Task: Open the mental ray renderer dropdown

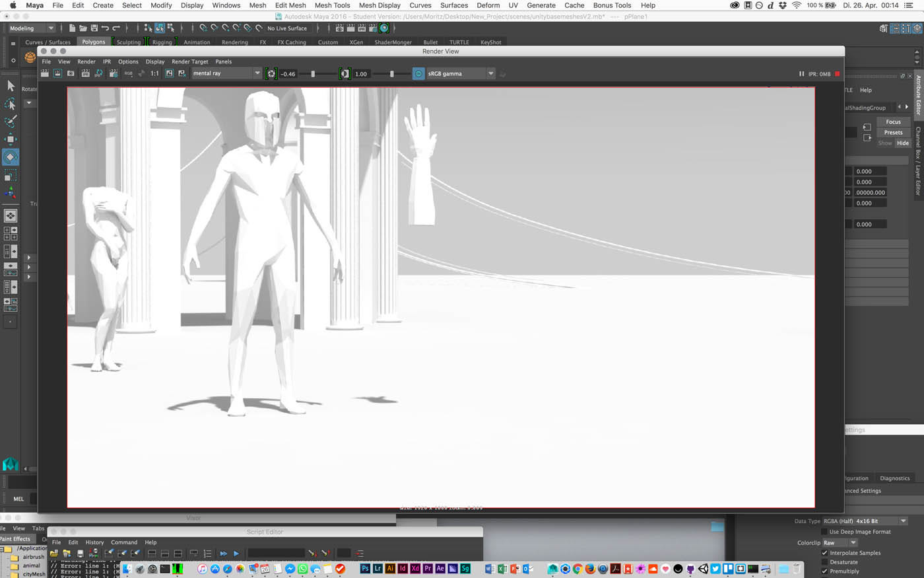Action: (226, 73)
